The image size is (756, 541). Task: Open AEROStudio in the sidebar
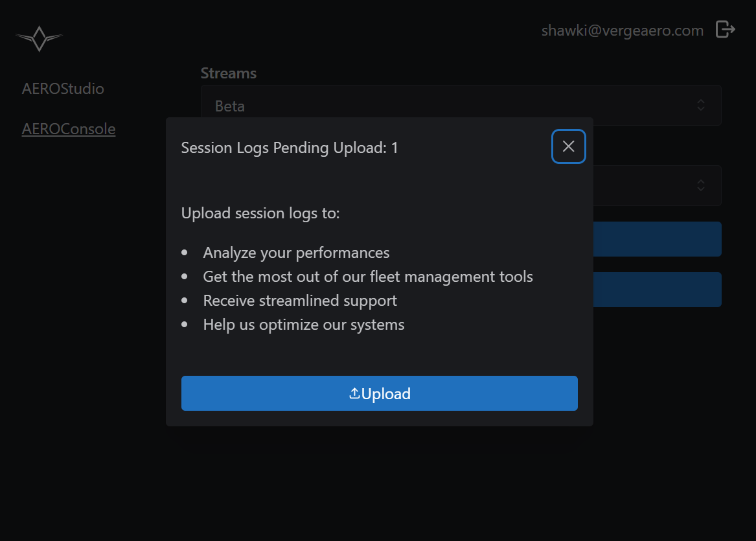point(63,89)
